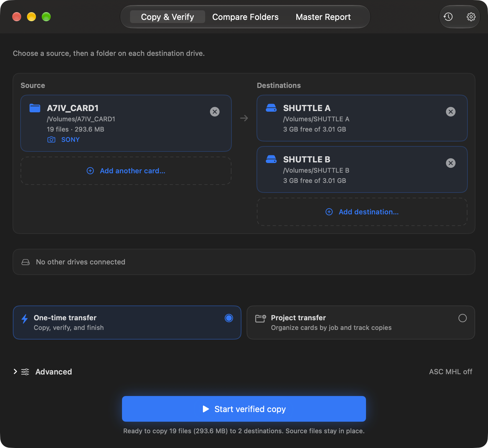Click the Ready to copy status line
The image size is (488, 448).
(244, 431)
